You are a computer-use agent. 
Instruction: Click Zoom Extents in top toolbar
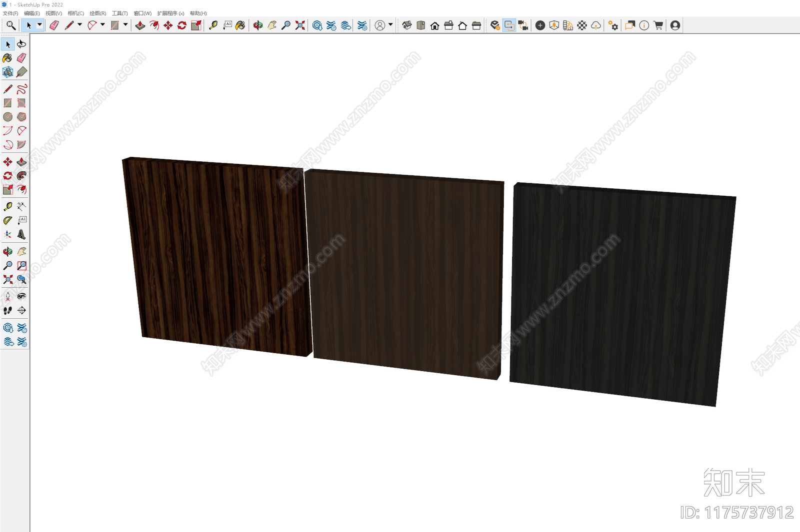pos(300,25)
